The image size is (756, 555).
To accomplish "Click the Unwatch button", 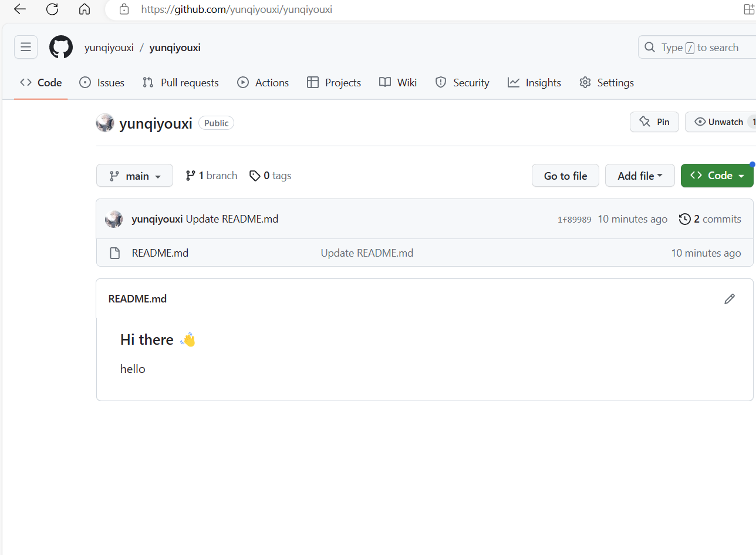I will 720,122.
